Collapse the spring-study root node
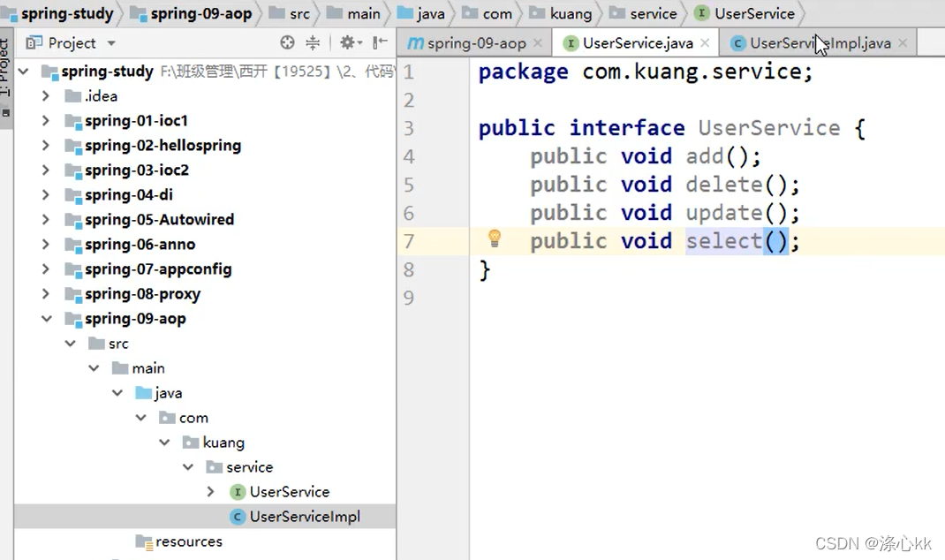The height and width of the screenshot is (560, 945). pyautogui.click(x=24, y=72)
